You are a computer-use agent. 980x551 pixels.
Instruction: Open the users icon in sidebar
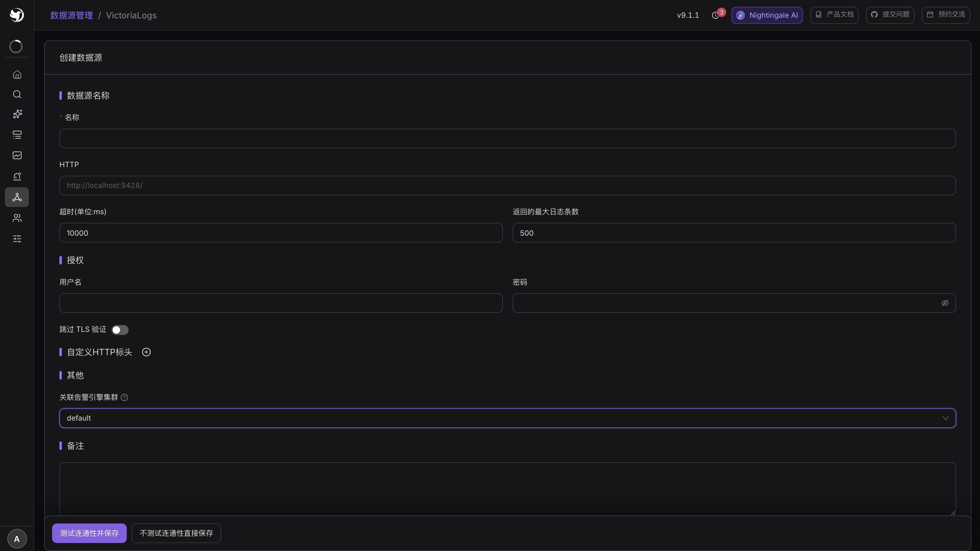click(x=17, y=218)
